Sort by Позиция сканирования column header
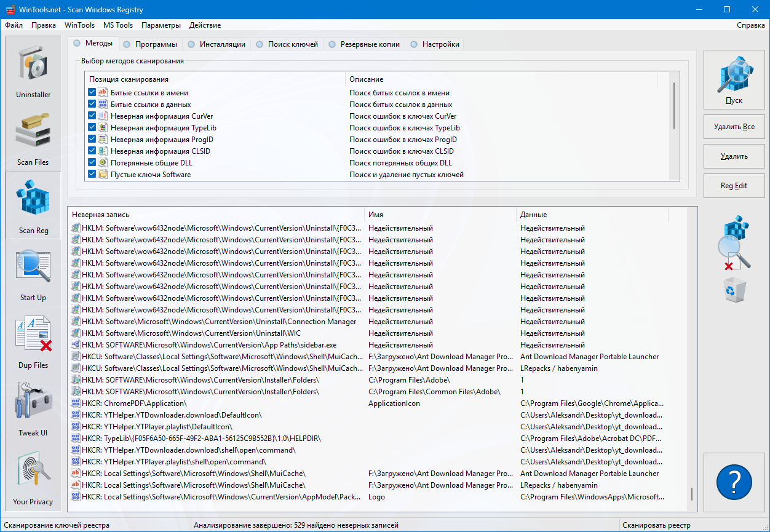 (215, 79)
